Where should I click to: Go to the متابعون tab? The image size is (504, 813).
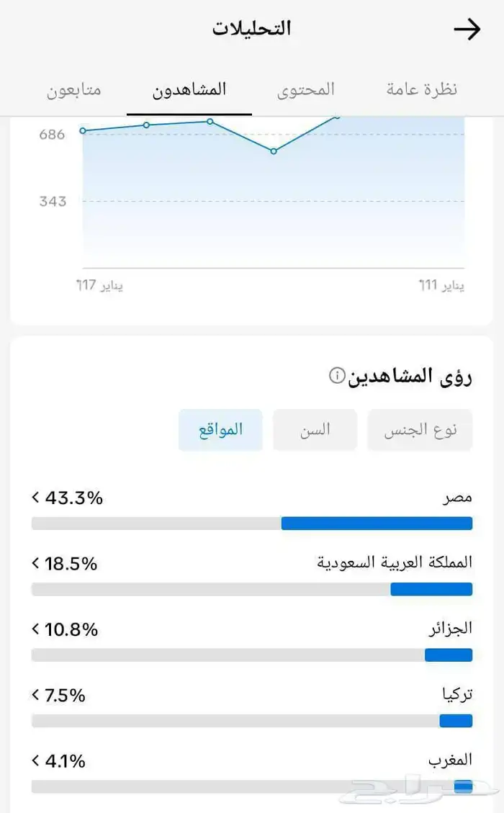coord(74,90)
